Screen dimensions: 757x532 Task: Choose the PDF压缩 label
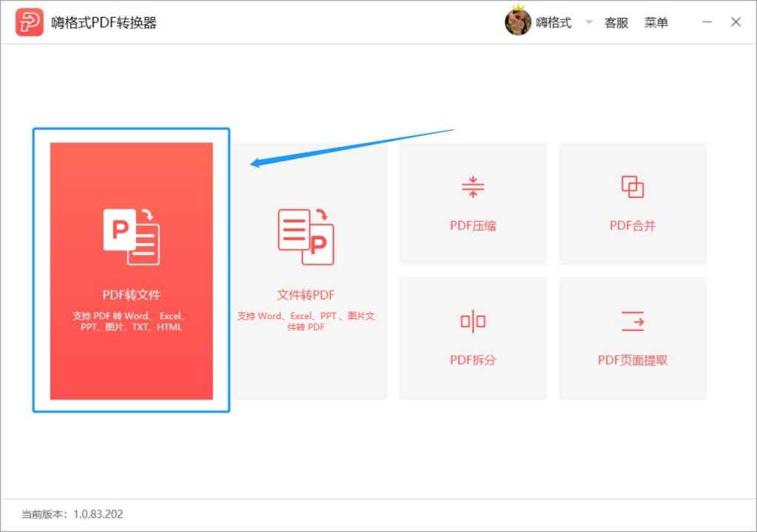(472, 225)
